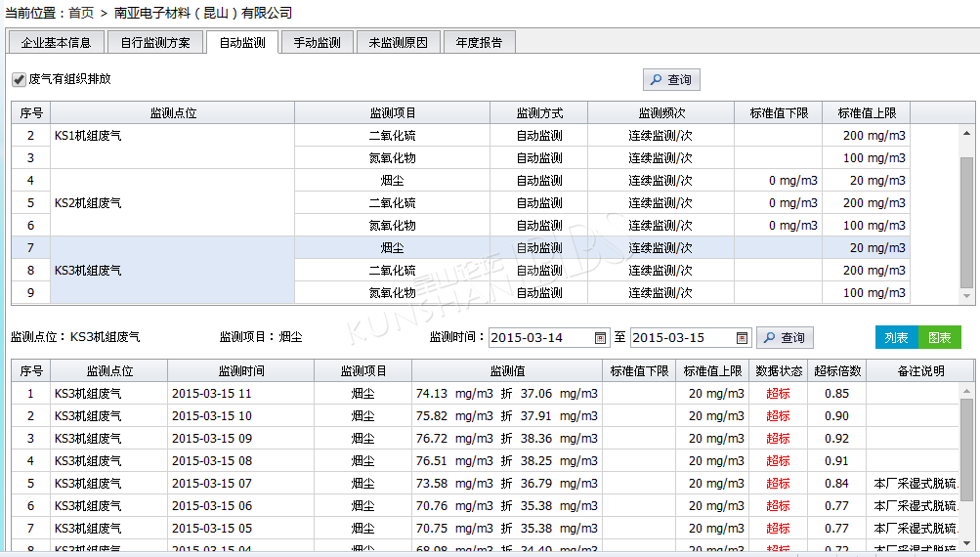Screen dimensions: 980x557
Task: Click the 超标 status in the 0.92 row
Action: (x=778, y=438)
